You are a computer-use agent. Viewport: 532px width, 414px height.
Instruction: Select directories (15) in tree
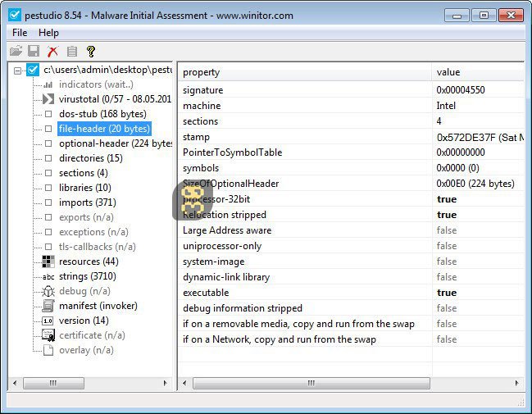coord(91,158)
